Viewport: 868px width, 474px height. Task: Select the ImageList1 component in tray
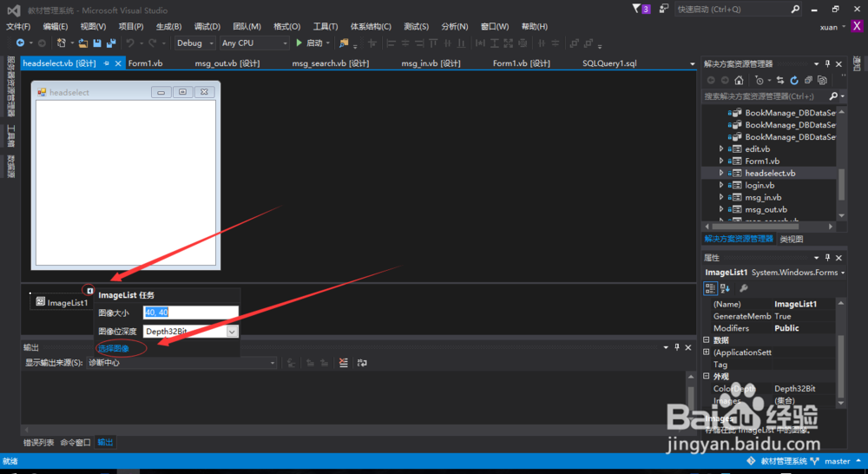point(62,302)
